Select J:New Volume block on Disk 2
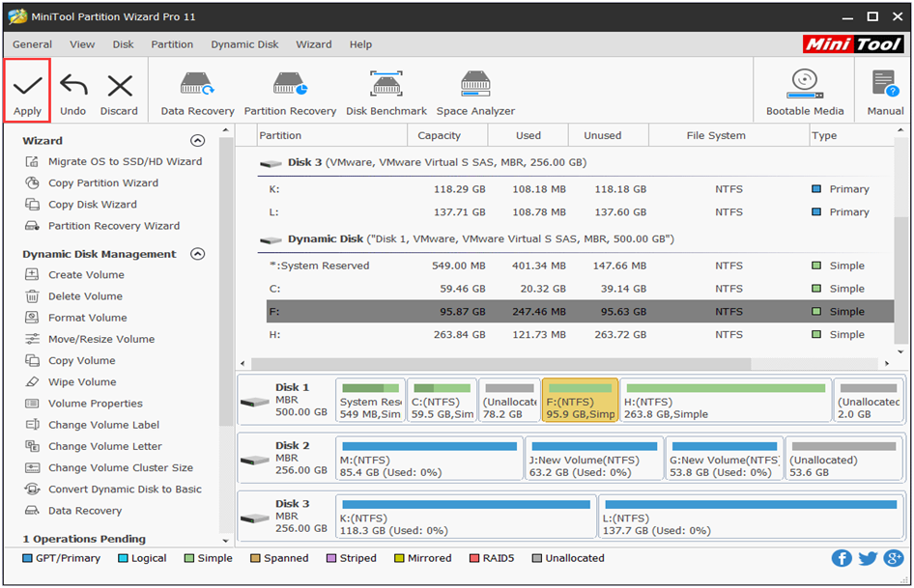 point(594,458)
